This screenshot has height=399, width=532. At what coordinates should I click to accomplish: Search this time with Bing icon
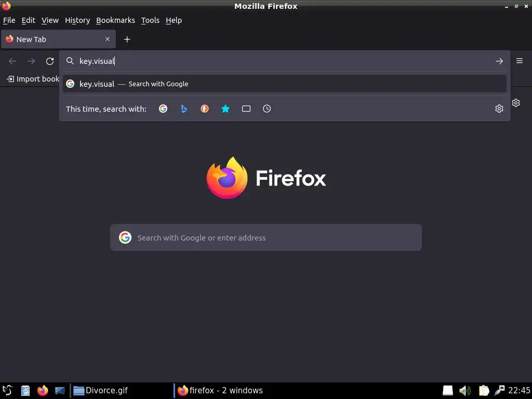pyautogui.click(x=184, y=109)
